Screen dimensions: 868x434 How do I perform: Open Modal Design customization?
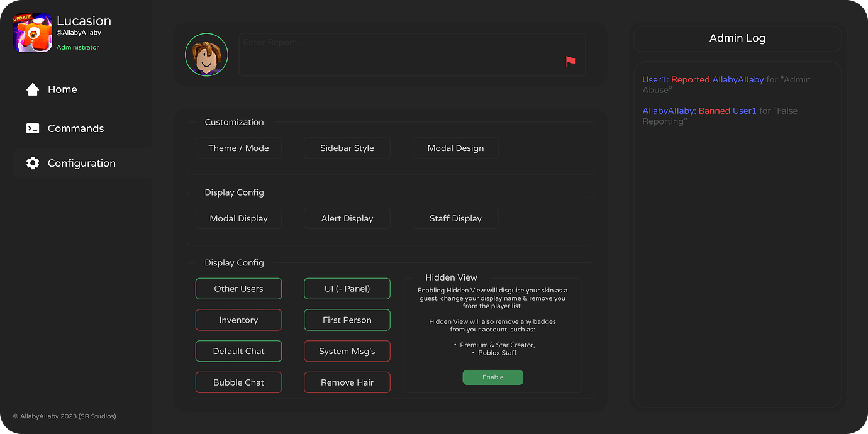pos(456,148)
